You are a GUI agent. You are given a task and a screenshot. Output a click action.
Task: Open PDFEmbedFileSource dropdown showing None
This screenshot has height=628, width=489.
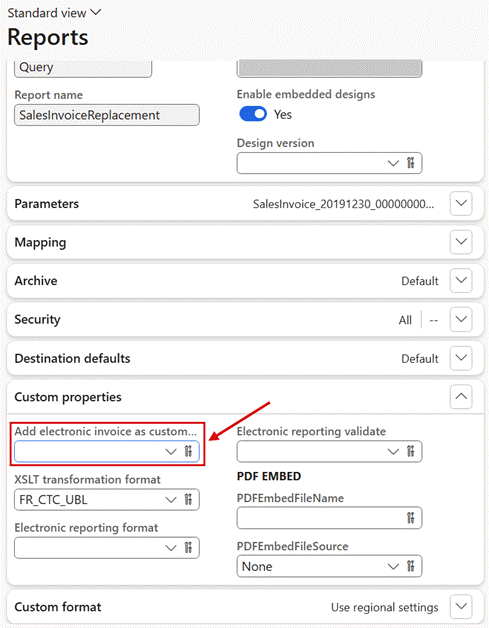tap(393, 566)
